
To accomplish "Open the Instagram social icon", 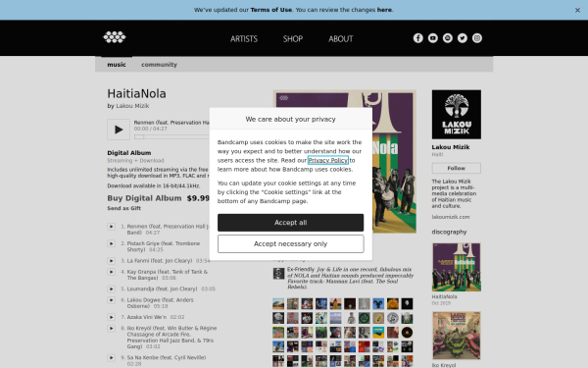I will pyautogui.click(x=477, y=38).
